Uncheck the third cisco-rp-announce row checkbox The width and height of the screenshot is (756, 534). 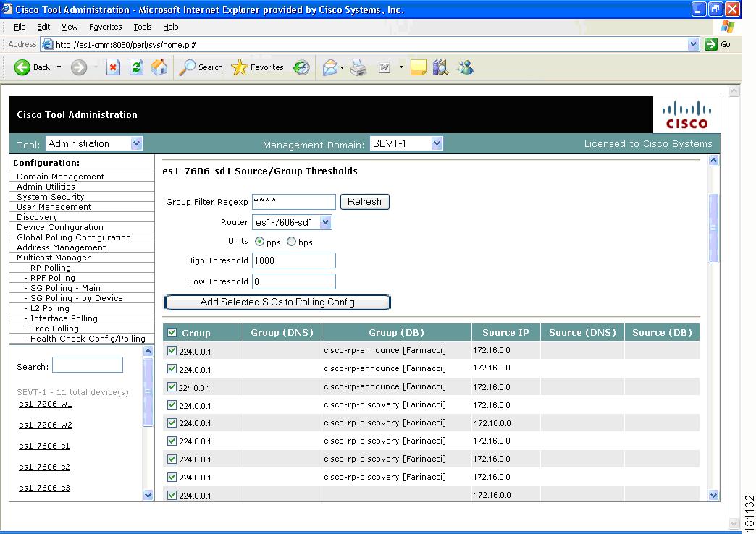click(172, 387)
